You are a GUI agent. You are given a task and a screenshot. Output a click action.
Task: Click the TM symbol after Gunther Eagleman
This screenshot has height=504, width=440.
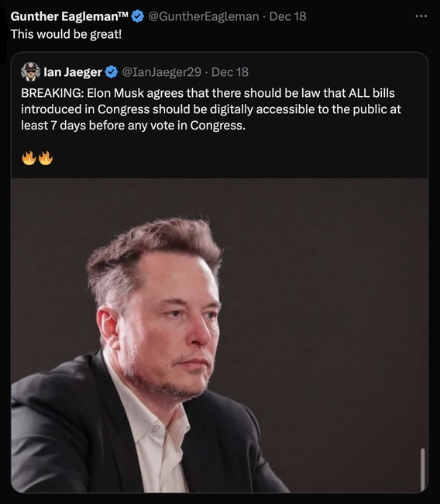tap(124, 15)
